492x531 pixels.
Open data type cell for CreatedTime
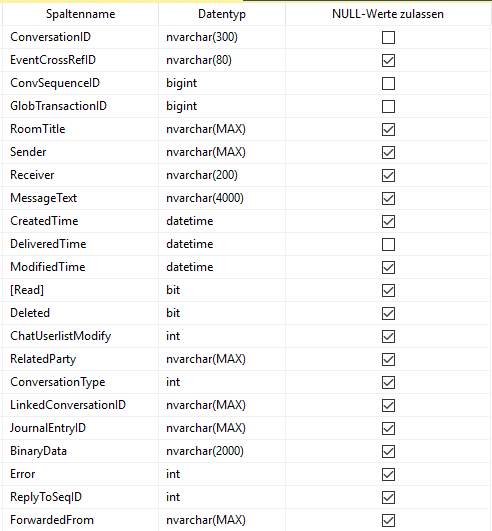pyautogui.click(x=222, y=221)
